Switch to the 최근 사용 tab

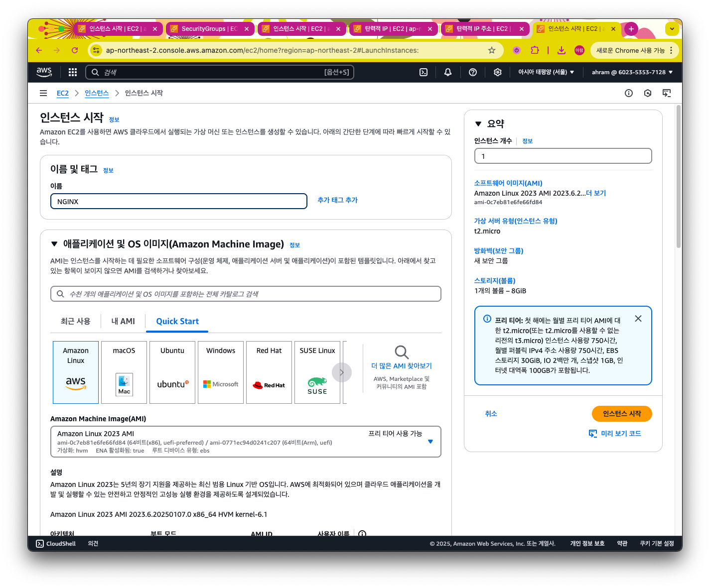click(76, 321)
